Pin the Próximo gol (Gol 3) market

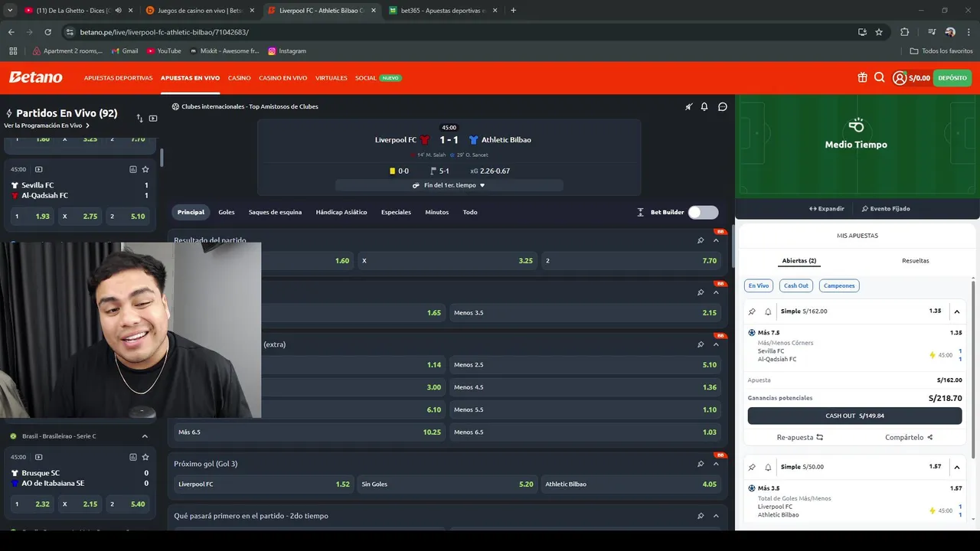701,464
